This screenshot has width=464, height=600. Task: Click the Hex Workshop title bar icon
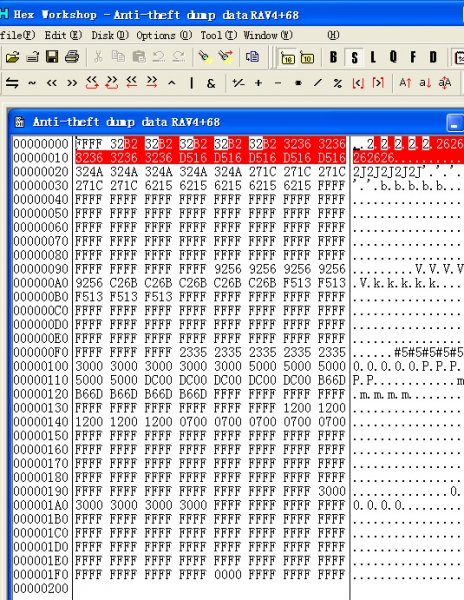click(x=4, y=15)
